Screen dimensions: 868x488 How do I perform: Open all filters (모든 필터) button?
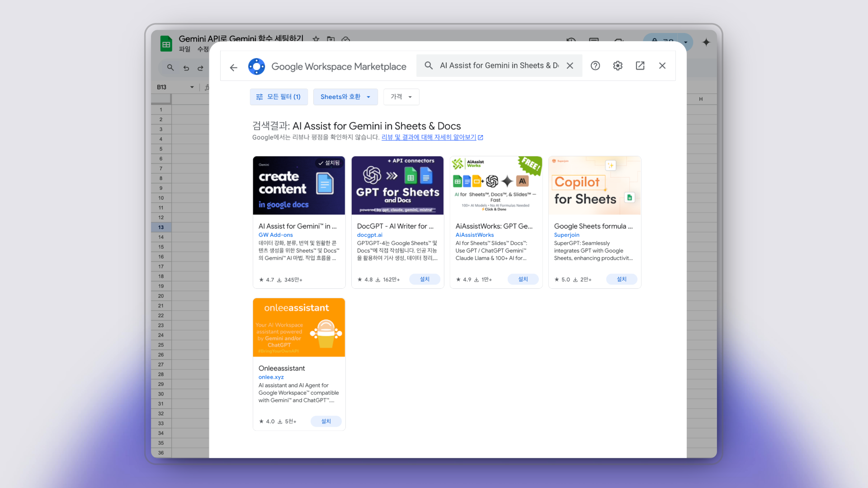coord(278,97)
